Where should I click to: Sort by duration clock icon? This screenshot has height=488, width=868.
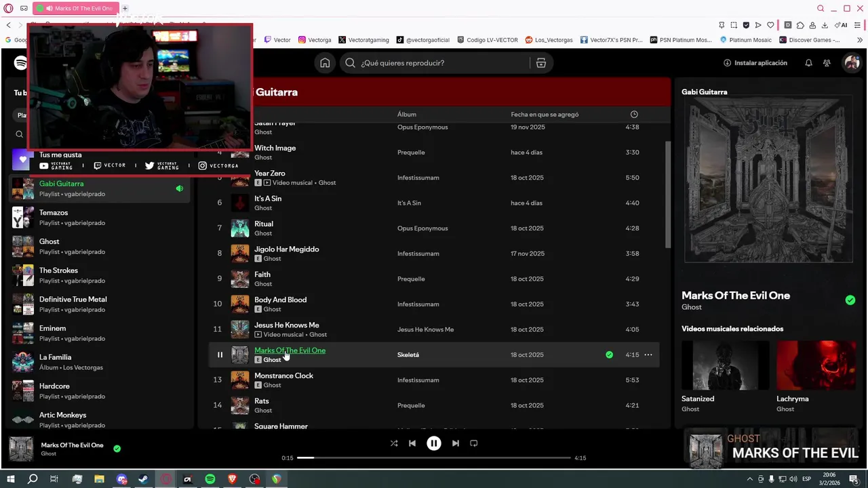coord(634,115)
